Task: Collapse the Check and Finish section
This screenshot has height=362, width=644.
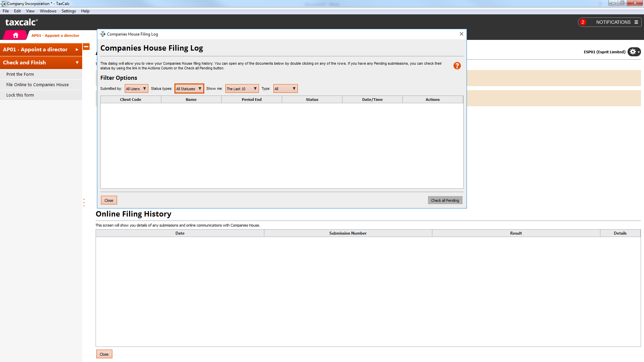Action: 41,63
